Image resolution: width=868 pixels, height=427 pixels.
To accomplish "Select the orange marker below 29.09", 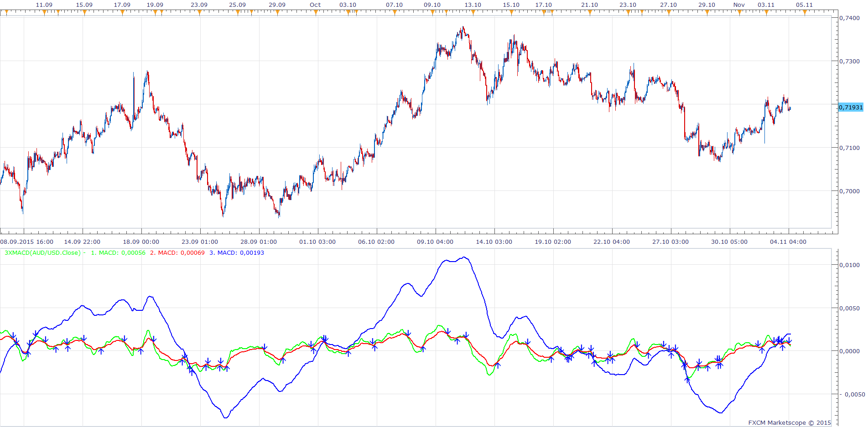I will [x=277, y=13].
